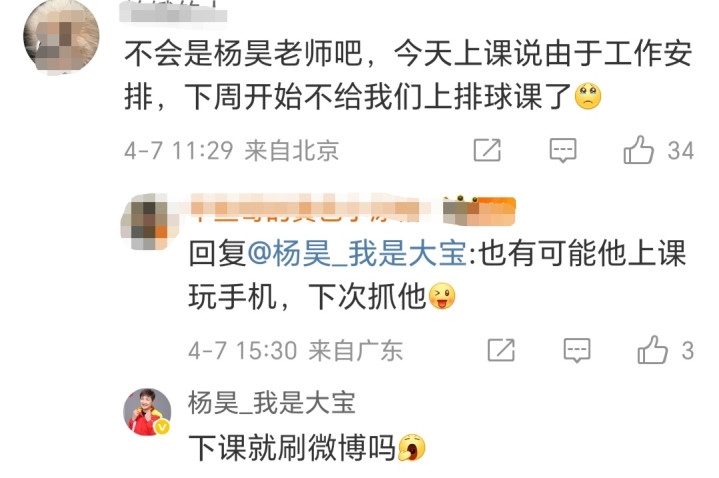Select the comment about 排球课
The width and height of the screenshot is (719, 478).
click(x=408, y=75)
